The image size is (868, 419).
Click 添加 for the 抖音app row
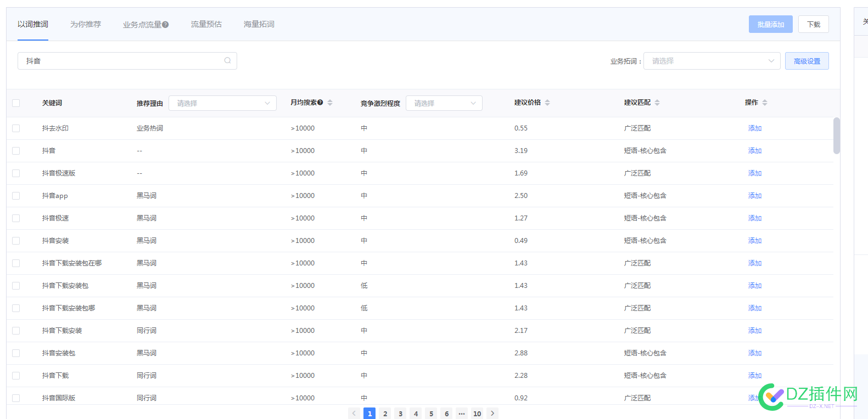pyautogui.click(x=755, y=196)
